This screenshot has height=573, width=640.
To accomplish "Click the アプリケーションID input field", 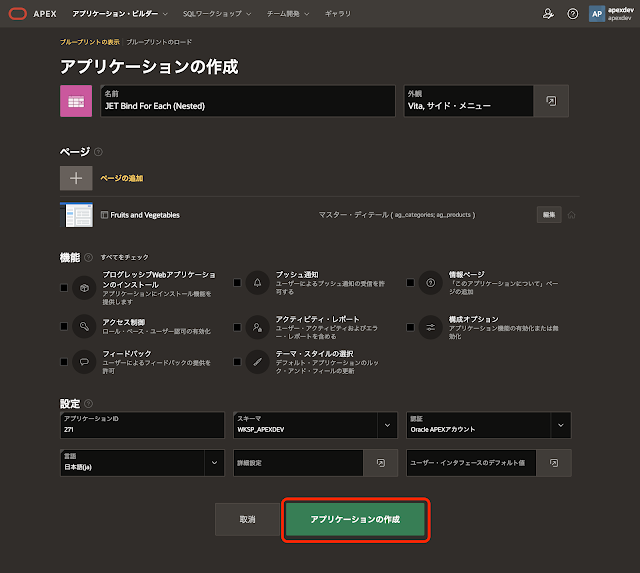I will coord(142,425).
